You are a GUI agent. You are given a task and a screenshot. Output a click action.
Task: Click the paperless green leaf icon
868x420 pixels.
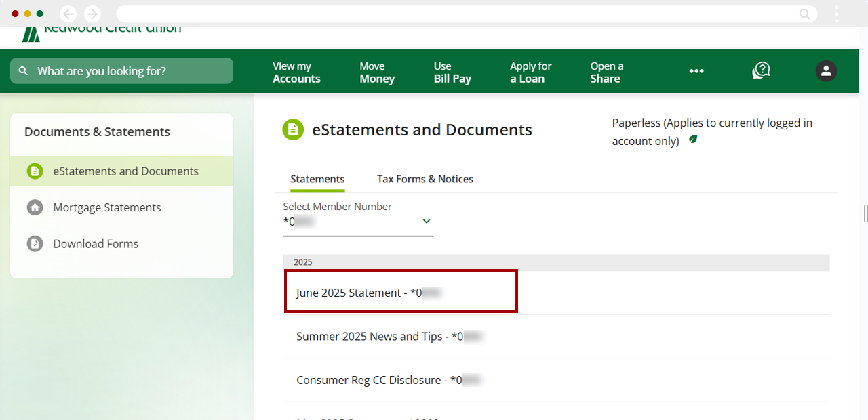(x=692, y=140)
